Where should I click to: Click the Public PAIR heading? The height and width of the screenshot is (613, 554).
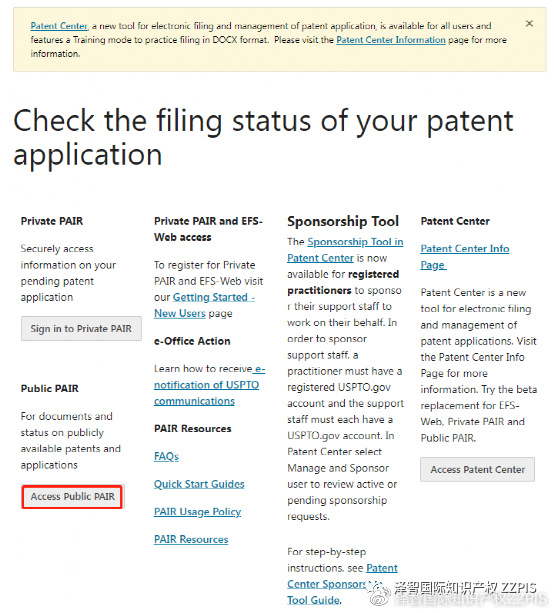pos(50,388)
